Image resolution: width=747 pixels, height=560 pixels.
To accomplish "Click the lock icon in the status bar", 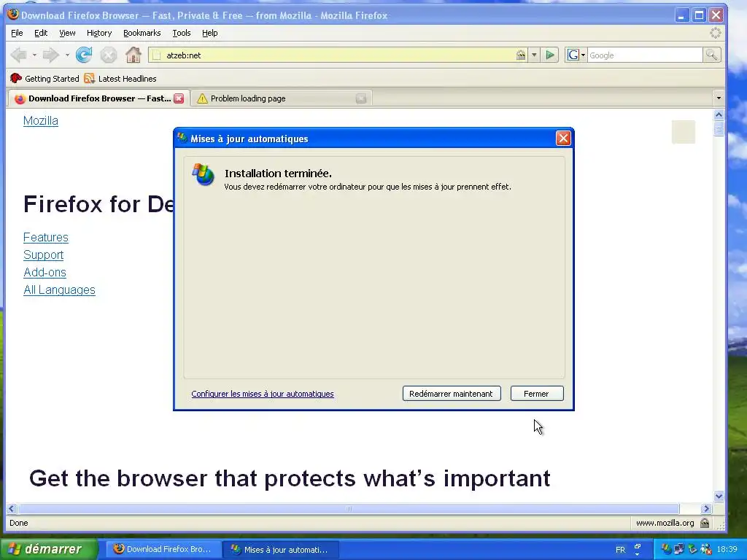I will 705,523.
